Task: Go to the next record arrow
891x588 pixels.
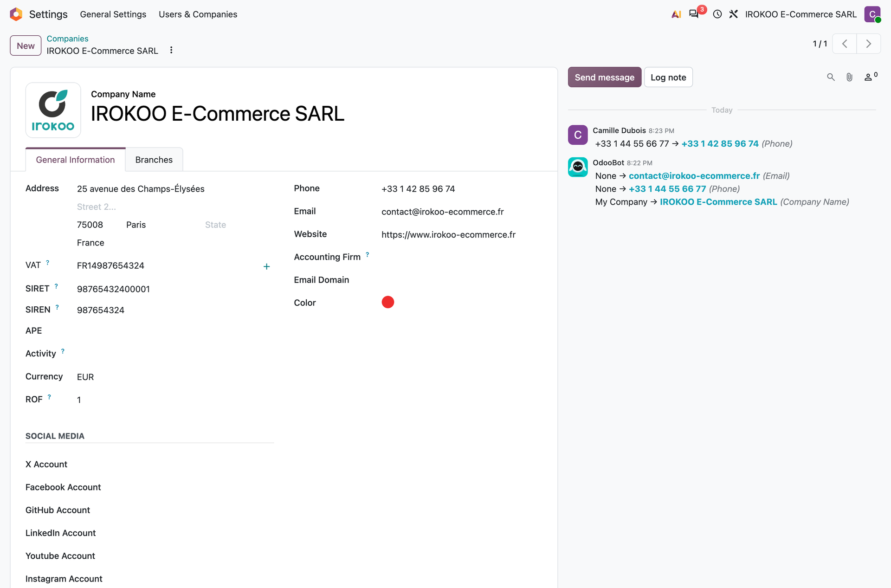Action: 869,44
